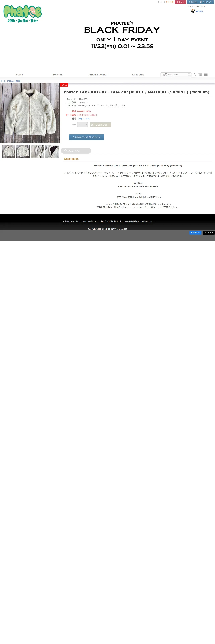This screenshot has height=644, width=215.
Task: Open お問い合わせ footer link
Action: (147, 222)
